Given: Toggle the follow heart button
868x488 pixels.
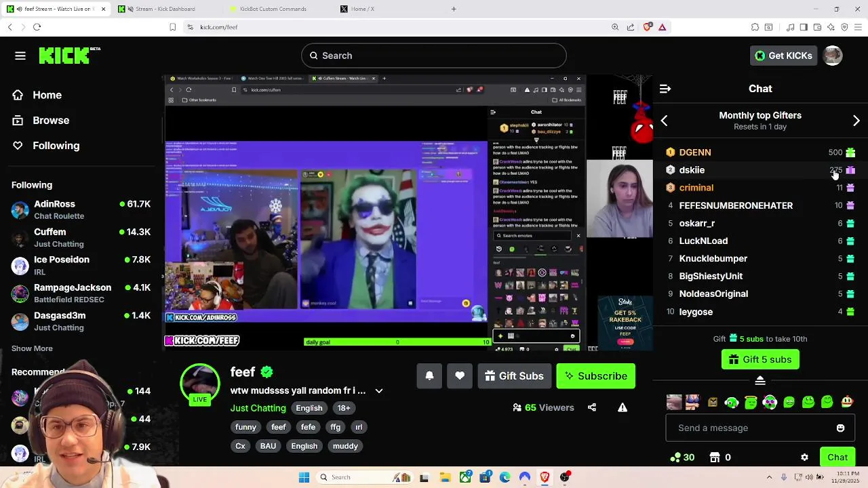Looking at the screenshot, I should [x=460, y=376].
